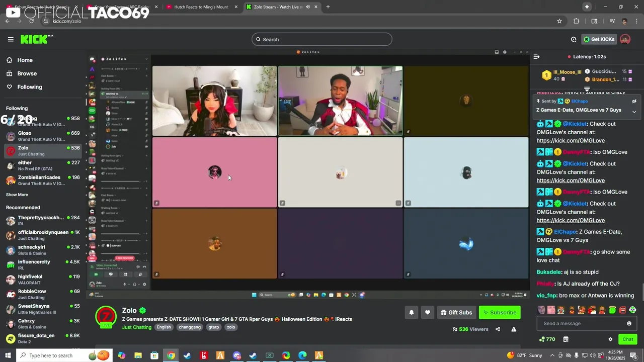Reload the page
This screenshot has height=362, width=644.
[x=32, y=21]
